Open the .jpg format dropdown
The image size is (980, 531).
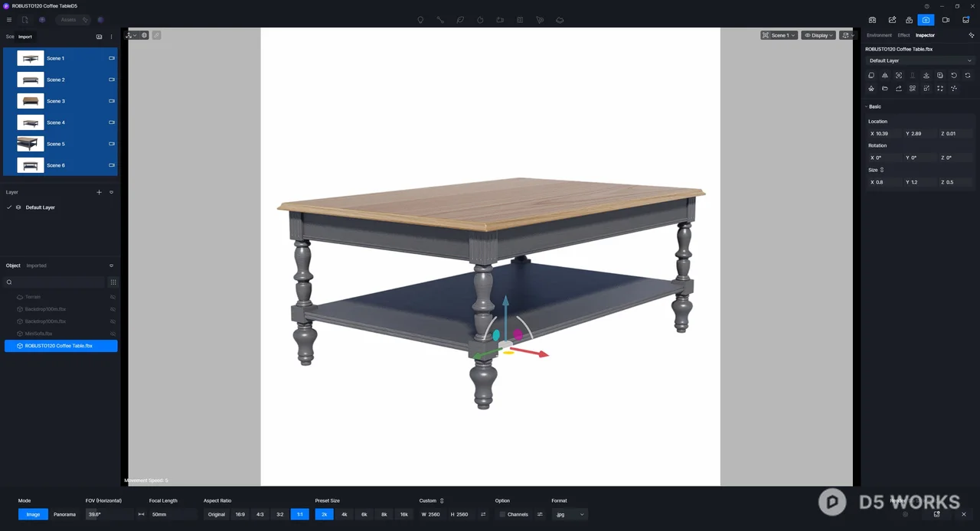tap(570, 514)
